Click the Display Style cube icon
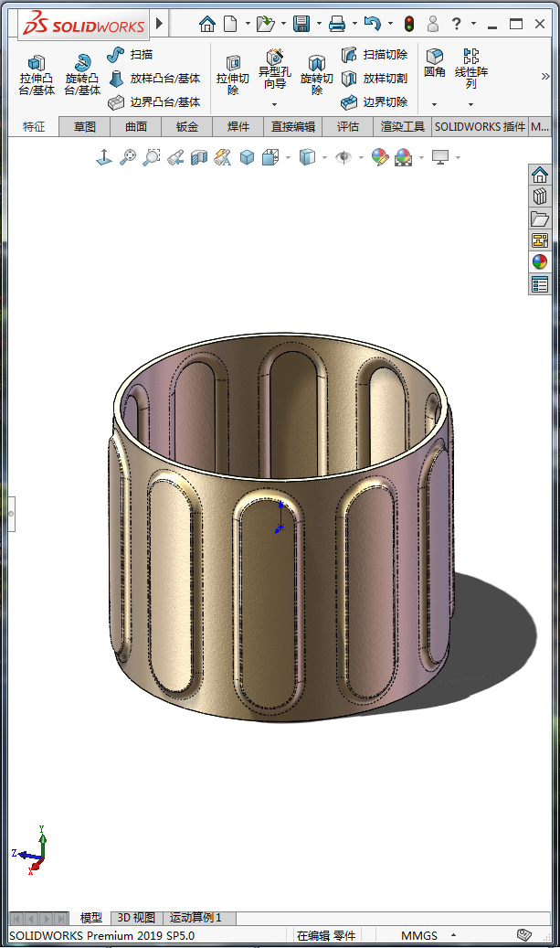This screenshot has width=560, height=948. [307, 157]
